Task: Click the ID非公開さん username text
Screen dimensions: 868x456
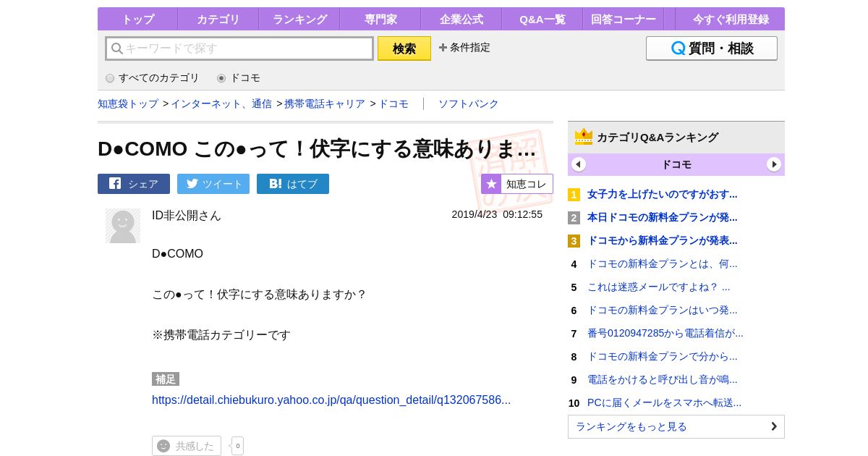Action: click(187, 215)
